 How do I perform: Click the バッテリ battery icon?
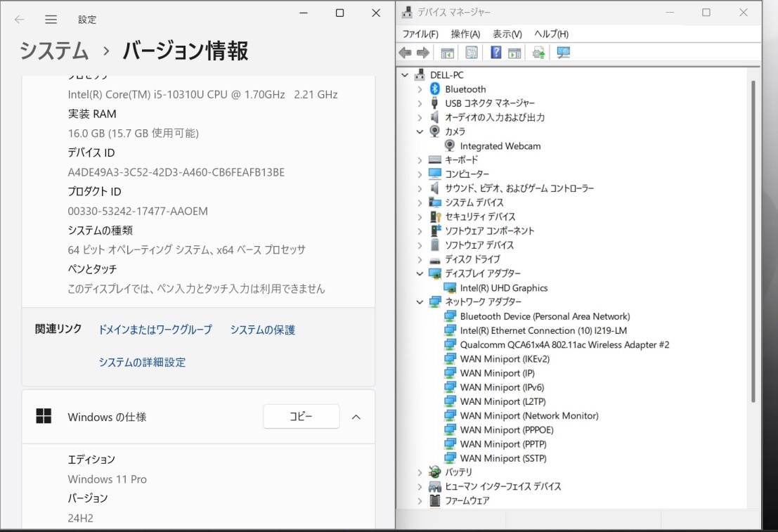pos(434,472)
